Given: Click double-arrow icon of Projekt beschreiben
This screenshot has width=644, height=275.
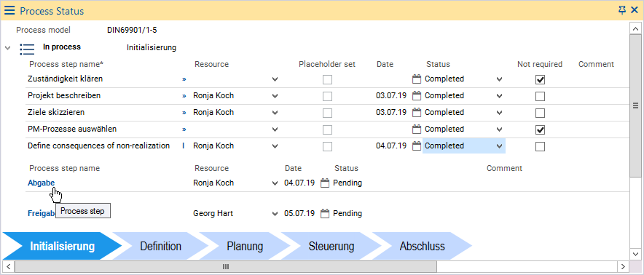Looking at the screenshot, I should pos(184,96).
